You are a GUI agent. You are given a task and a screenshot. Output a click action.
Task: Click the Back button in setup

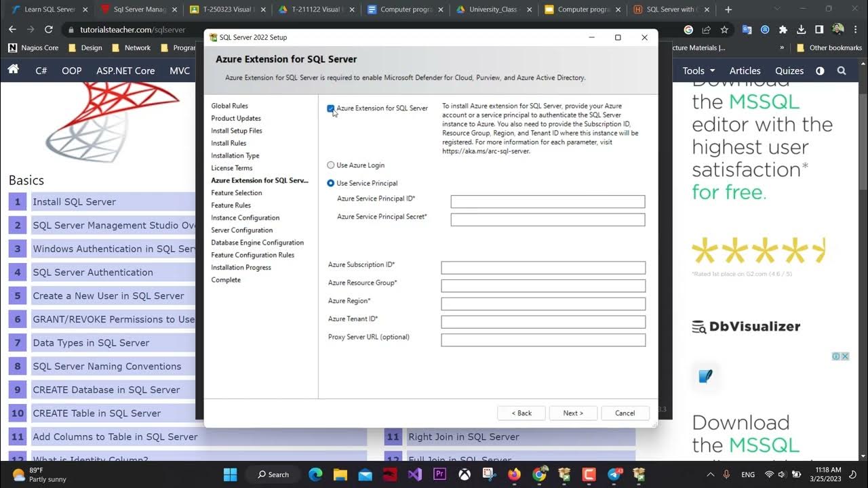tap(521, 413)
